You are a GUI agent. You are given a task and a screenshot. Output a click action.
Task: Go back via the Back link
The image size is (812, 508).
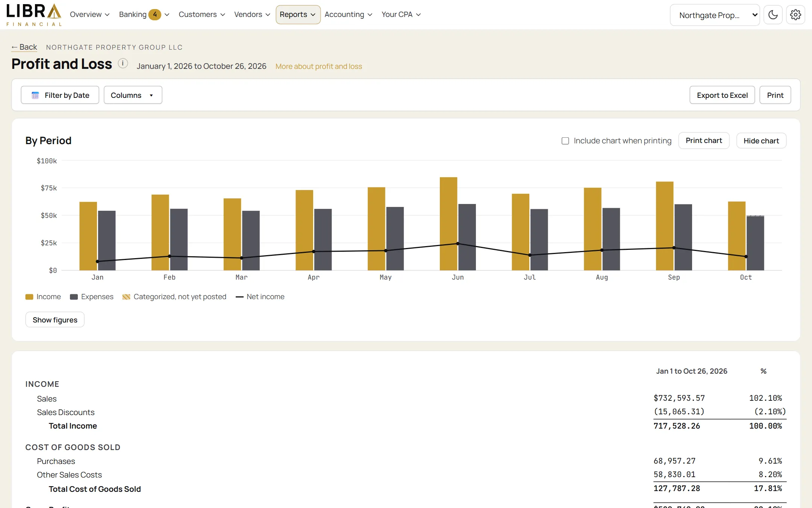pyautogui.click(x=24, y=47)
